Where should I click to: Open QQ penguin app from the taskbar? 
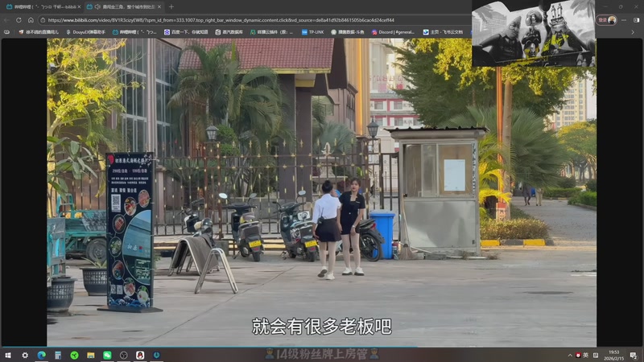pos(140,355)
